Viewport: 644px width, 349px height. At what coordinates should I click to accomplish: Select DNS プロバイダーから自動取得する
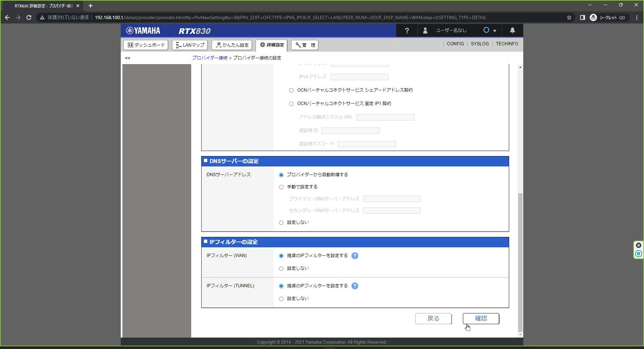point(281,175)
